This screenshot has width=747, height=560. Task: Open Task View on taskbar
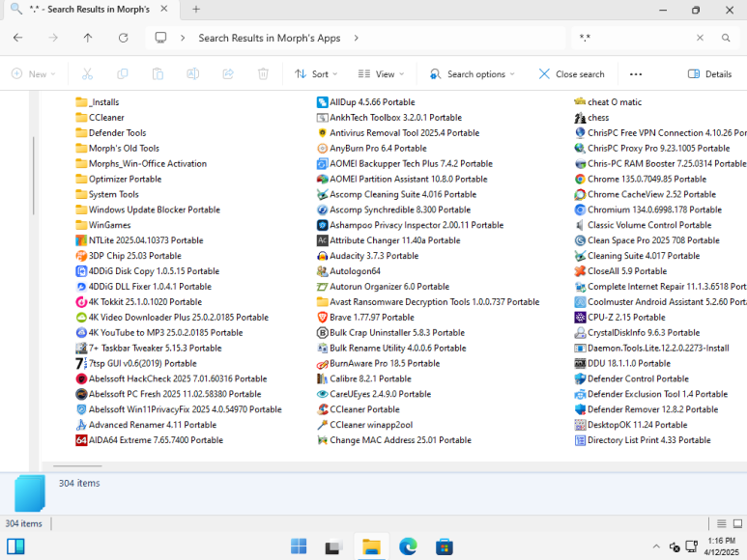click(334, 546)
